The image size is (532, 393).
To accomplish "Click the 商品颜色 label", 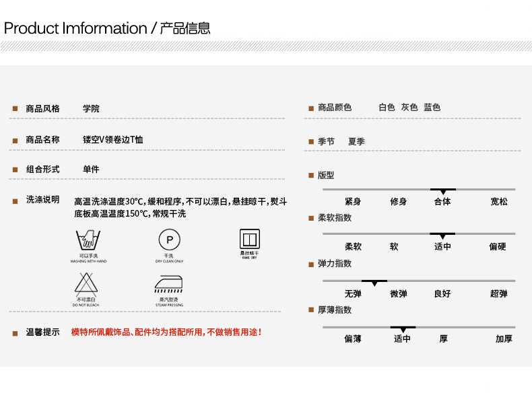I will 335,108.
